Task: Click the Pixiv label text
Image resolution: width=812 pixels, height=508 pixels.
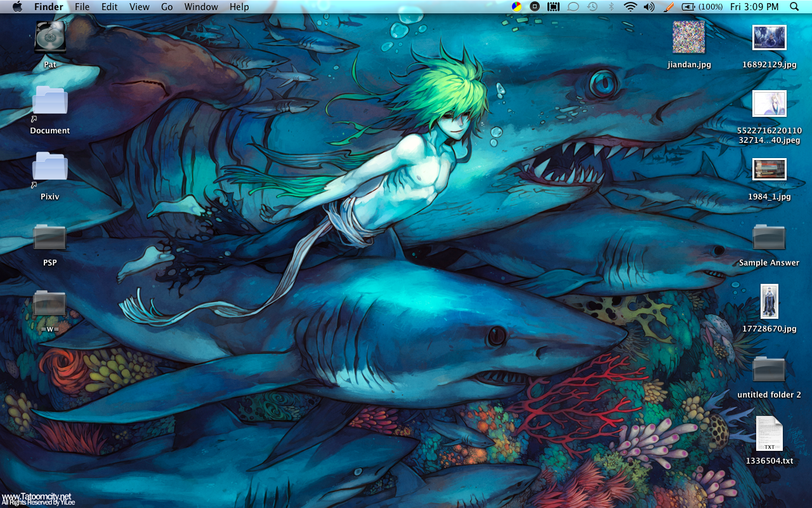Action: click(50, 197)
